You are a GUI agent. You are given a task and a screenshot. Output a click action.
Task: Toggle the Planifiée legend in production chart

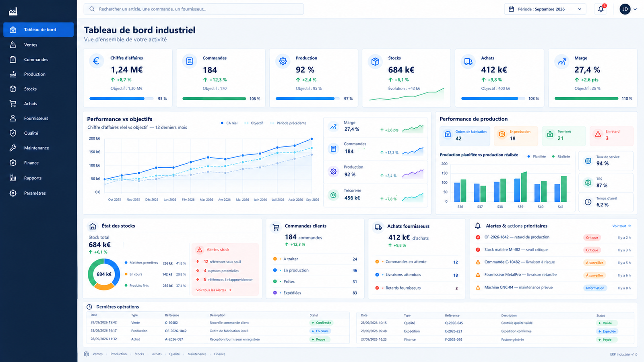(537, 156)
